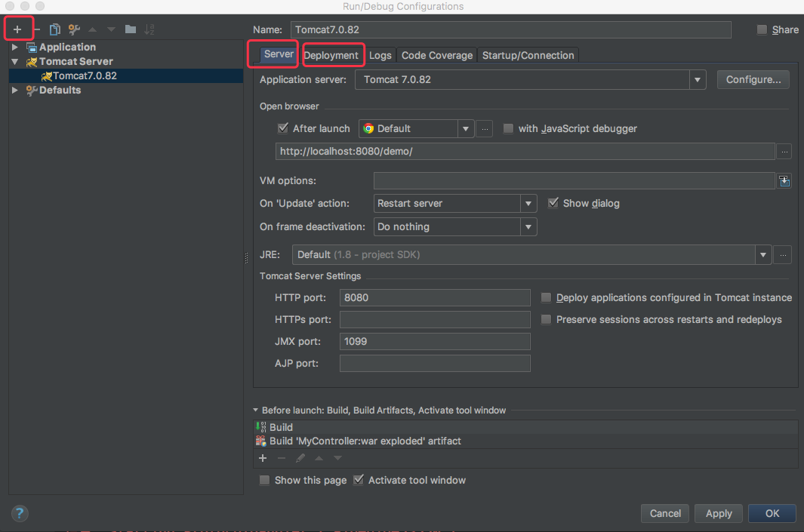
Task: Sort configurations alphabetically
Action: pyautogui.click(x=149, y=29)
